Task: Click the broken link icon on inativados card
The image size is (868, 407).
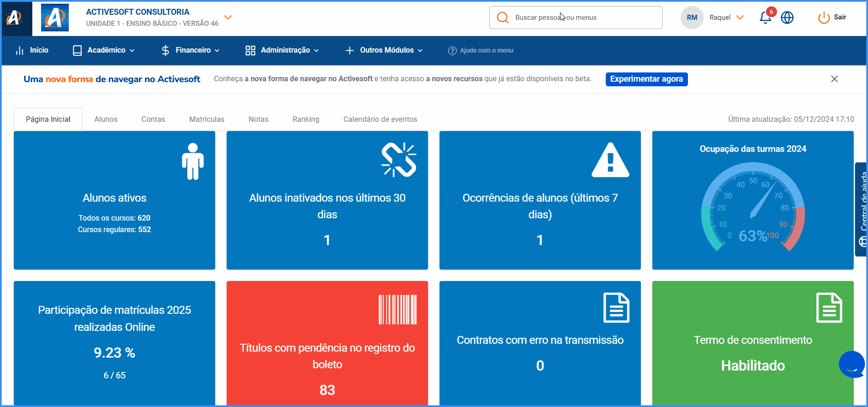Action: (x=399, y=160)
